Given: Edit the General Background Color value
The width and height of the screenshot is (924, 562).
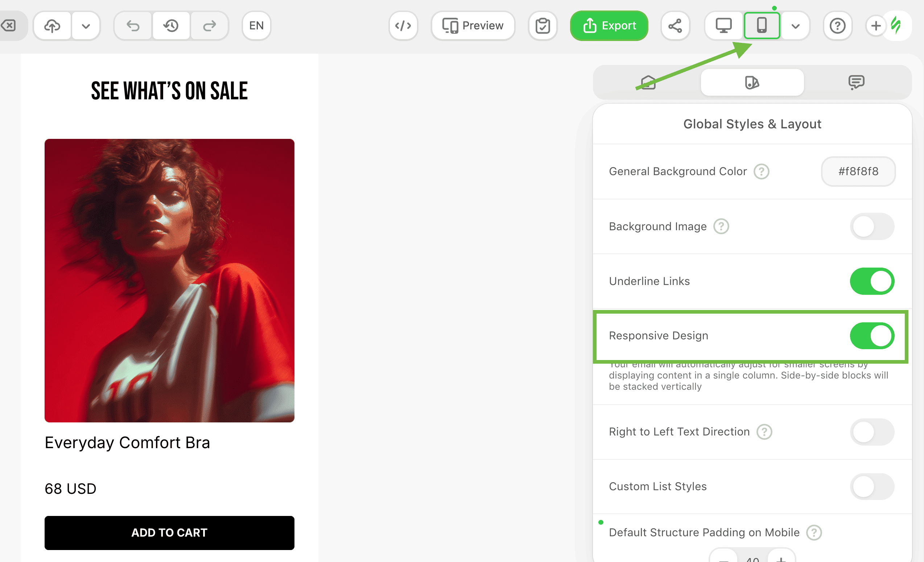Looking at the screenshot, I should click(x=858, y=172).
